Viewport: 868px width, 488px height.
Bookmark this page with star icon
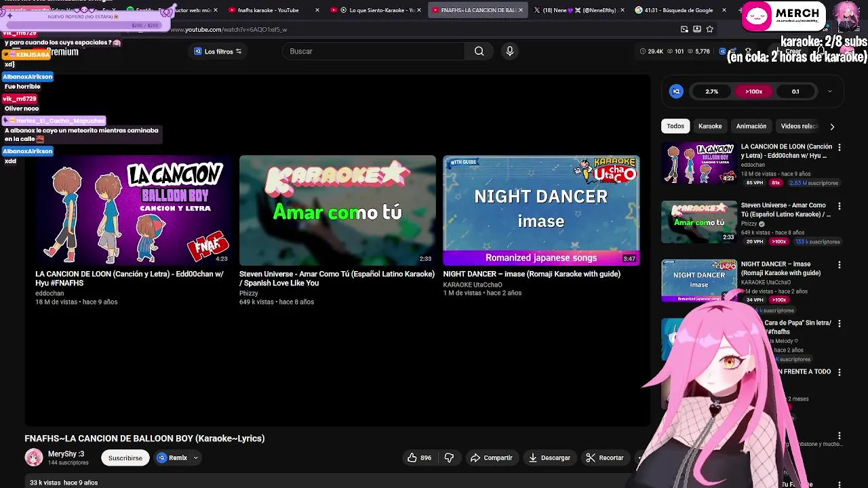tap(709, 29)
